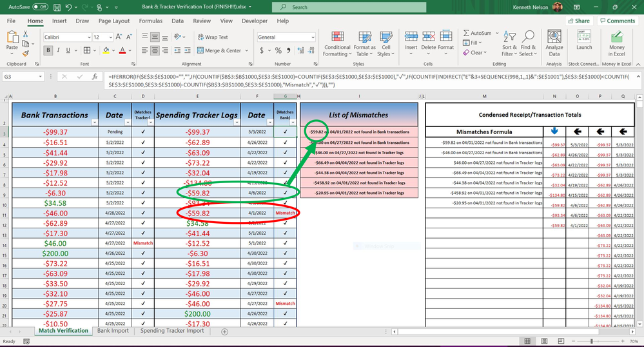644x347 pixels.
Task: Click Find & Select magnifier icon
Action: coord(528,37)
